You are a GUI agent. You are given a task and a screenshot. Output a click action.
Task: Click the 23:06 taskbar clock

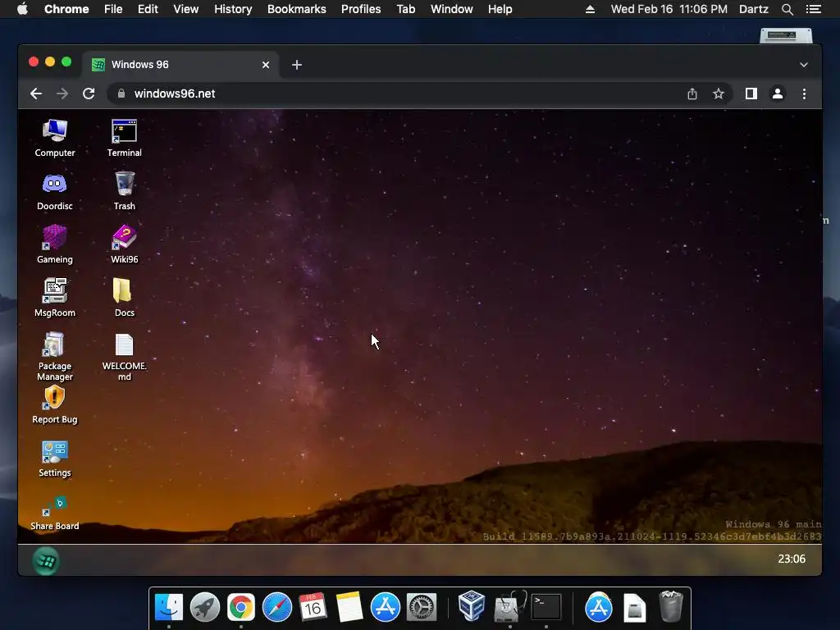(792, 559)
